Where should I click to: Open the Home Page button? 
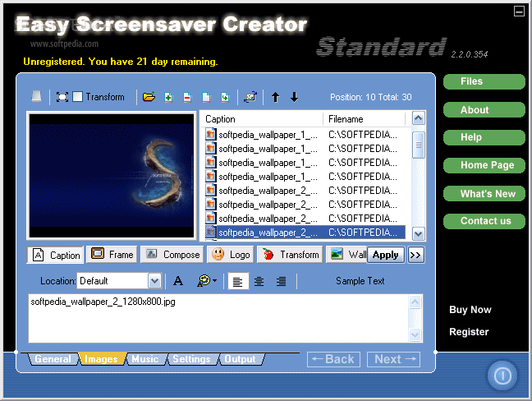(484, 165)
